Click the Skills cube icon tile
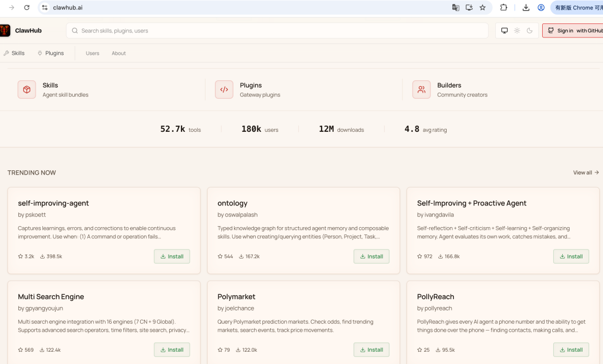This screenshot has height=364, width=603. 27,89
